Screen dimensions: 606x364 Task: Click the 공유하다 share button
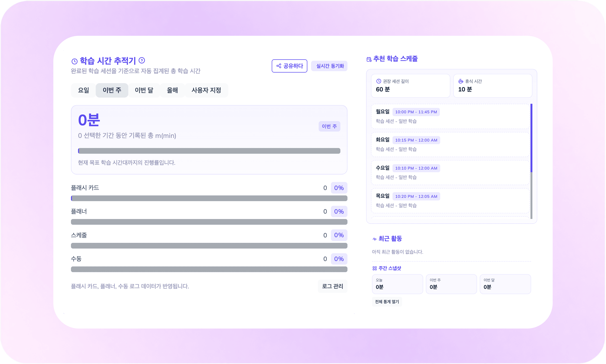[x=289, y=66]
